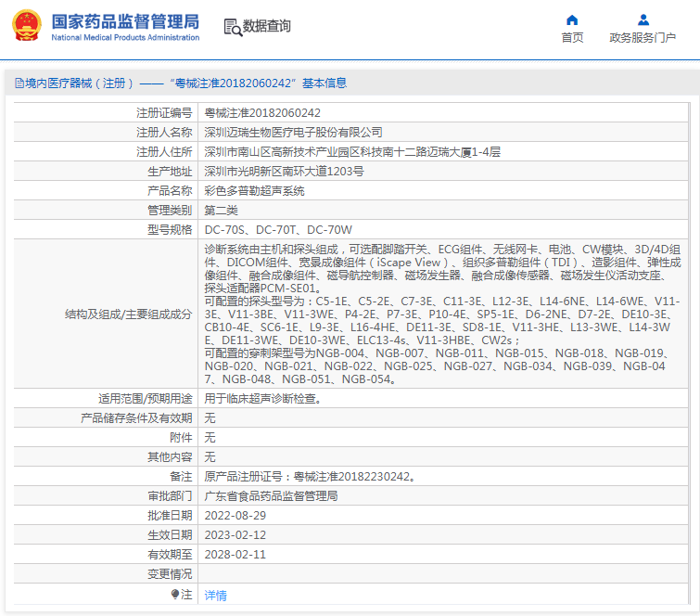The image size is (700, 616).
Task: Select the 变更情况 label
Action: (170, 574)
